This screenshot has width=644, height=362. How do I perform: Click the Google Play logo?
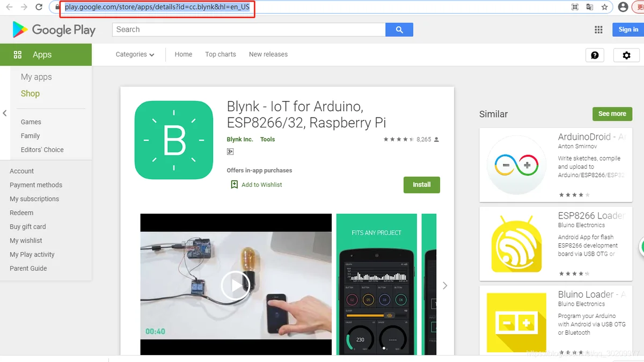(x=54, y=30)
